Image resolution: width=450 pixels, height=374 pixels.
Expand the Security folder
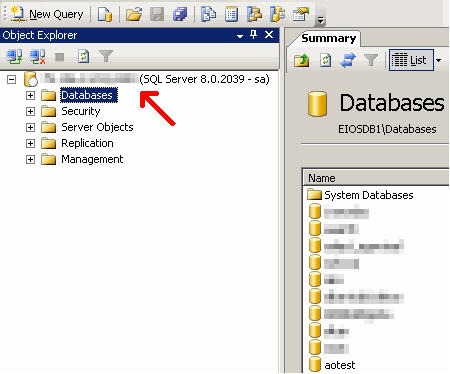click(30, 111)
